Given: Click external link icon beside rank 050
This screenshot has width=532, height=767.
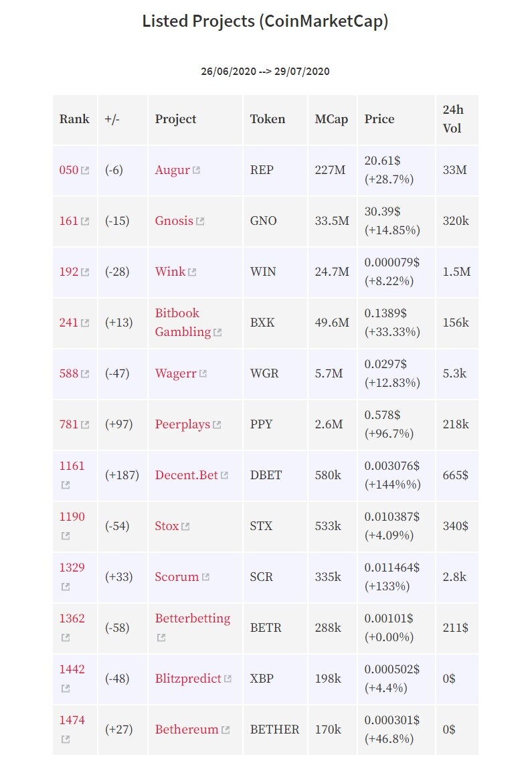Looking at the screenshot, I should tap(85, 170).
